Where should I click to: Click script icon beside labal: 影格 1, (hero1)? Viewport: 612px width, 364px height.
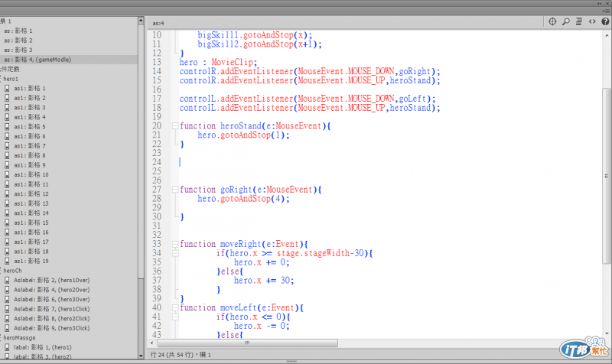[7, 347]
